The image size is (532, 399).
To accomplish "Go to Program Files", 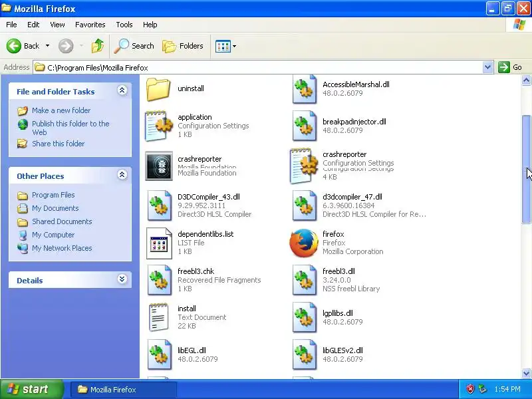I will pos(53,195).
